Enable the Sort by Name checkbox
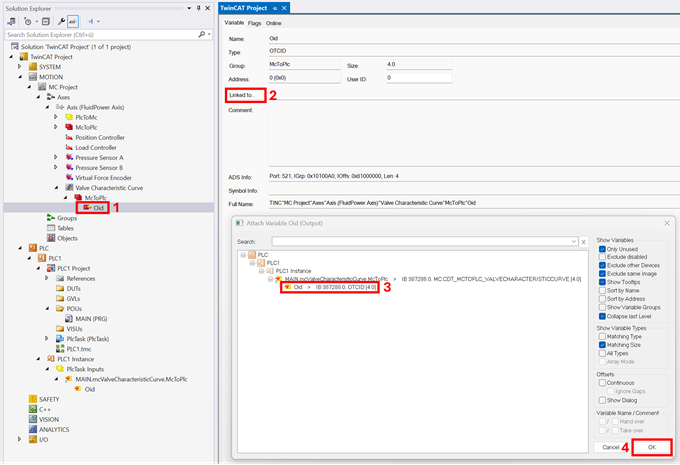 point(602,290)
